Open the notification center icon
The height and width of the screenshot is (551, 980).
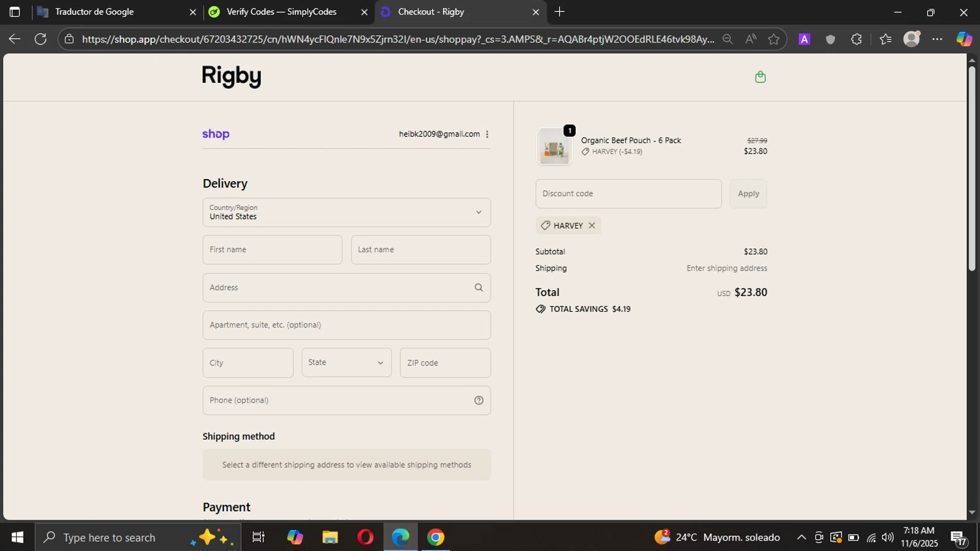pyautogui.click(x=959, y=538)
